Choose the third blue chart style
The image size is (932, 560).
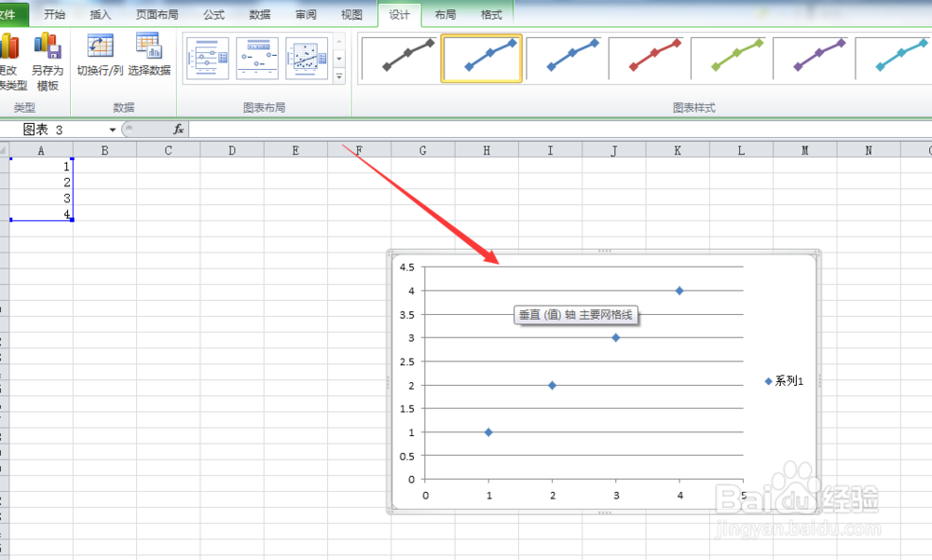click(564, 58)
